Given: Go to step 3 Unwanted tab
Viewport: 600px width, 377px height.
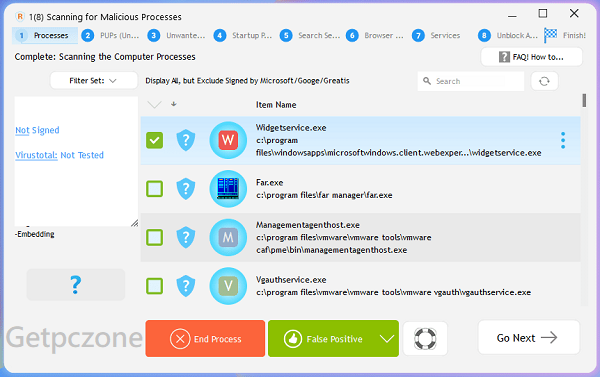Looking at the screenshot, I should click(177, 36).
